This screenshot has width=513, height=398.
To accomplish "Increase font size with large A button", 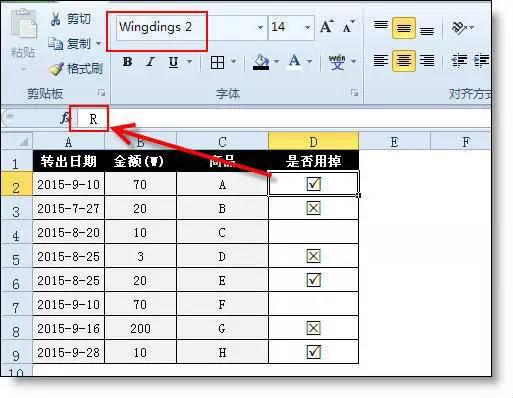I will [x=326, y=26].
